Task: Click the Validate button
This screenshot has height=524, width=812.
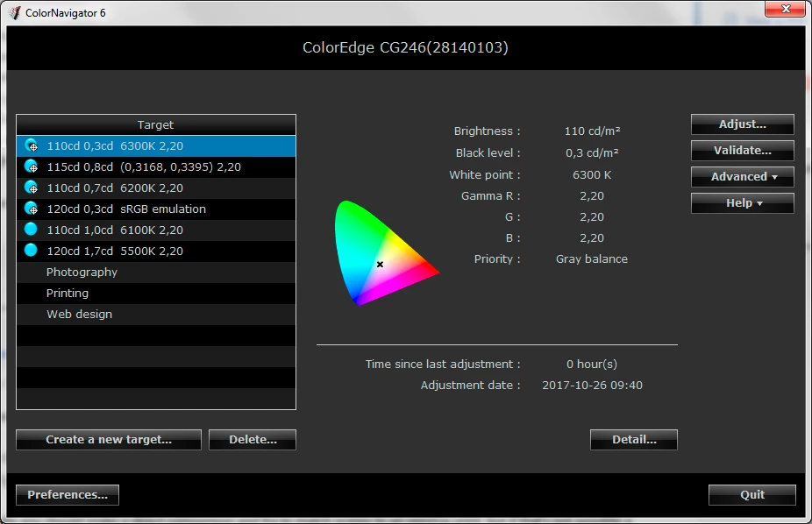Action: (742, 151)
